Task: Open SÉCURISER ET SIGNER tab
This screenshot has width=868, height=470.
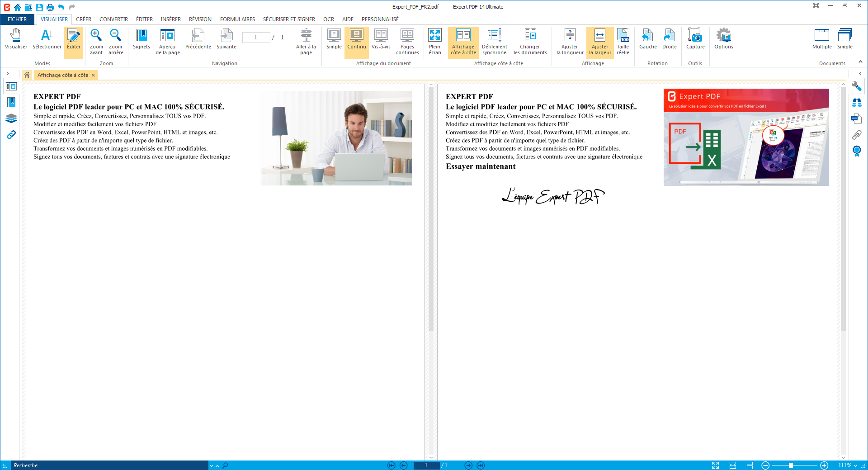Action: tap(289, 19)
